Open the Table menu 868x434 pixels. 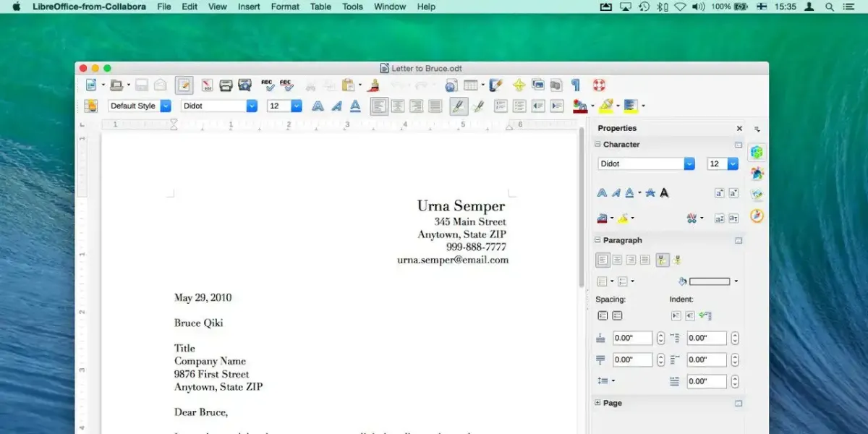click(320, 7)
